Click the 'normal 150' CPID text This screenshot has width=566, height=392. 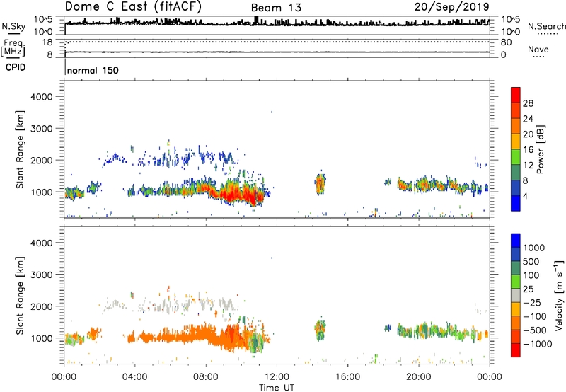(x=93, y=70)
